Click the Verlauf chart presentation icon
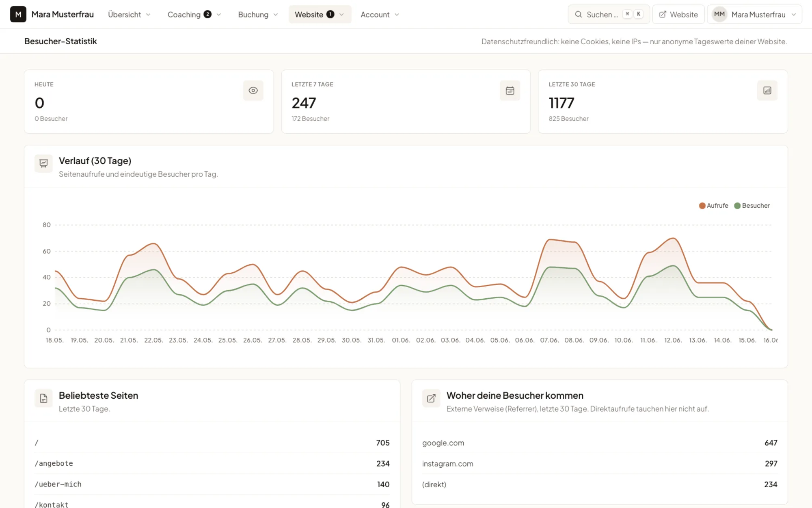 pos(43,164)
